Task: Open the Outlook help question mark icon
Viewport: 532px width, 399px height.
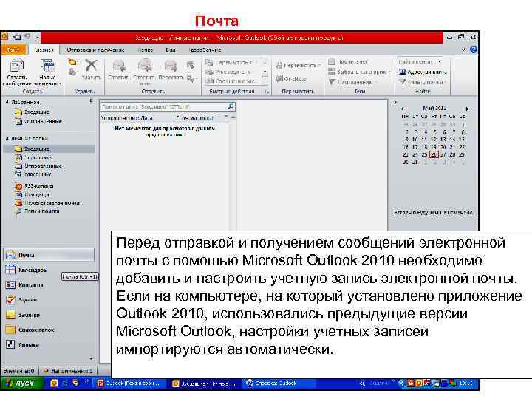Action: coord(474,50)
